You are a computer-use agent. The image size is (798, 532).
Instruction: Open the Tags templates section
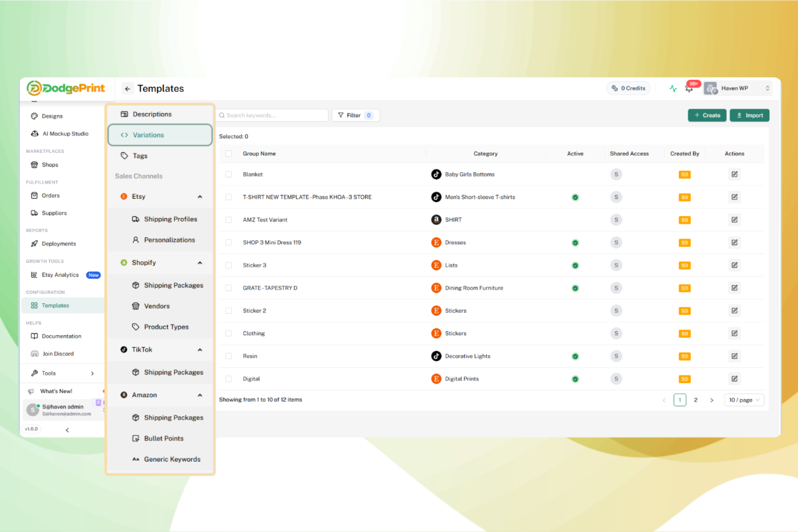click(x=160, y=156)
